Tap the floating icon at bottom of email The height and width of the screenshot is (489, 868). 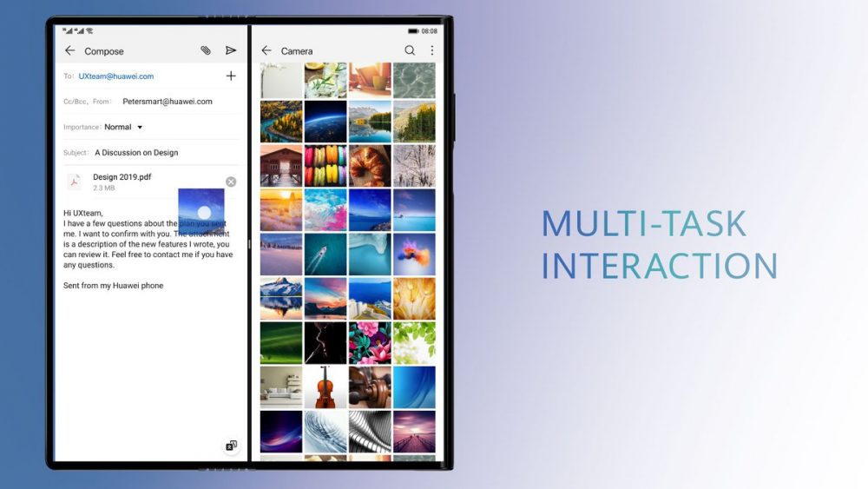[x=231, y=446]
